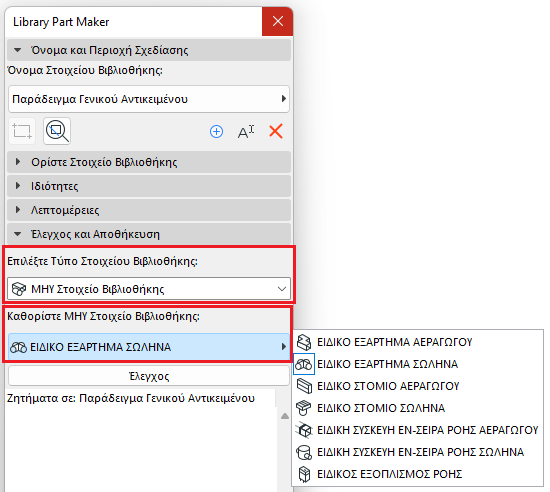Click the ΕΙΔΙΚΟ ΕΞΑΡΤΗΜΑ ΣΩΛΗΝΑ submenu icon
The height and width of the screenshot is (492, 550).
click(x=304, y=364)
